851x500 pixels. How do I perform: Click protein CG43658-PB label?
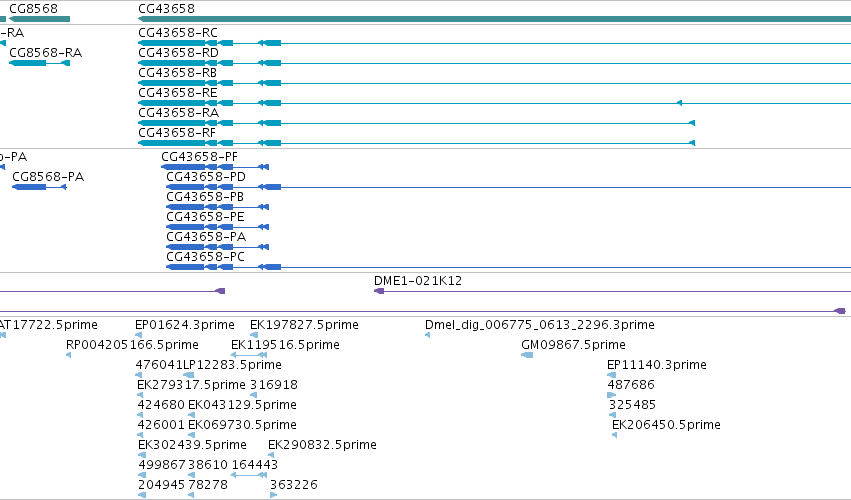click(205, 197)
